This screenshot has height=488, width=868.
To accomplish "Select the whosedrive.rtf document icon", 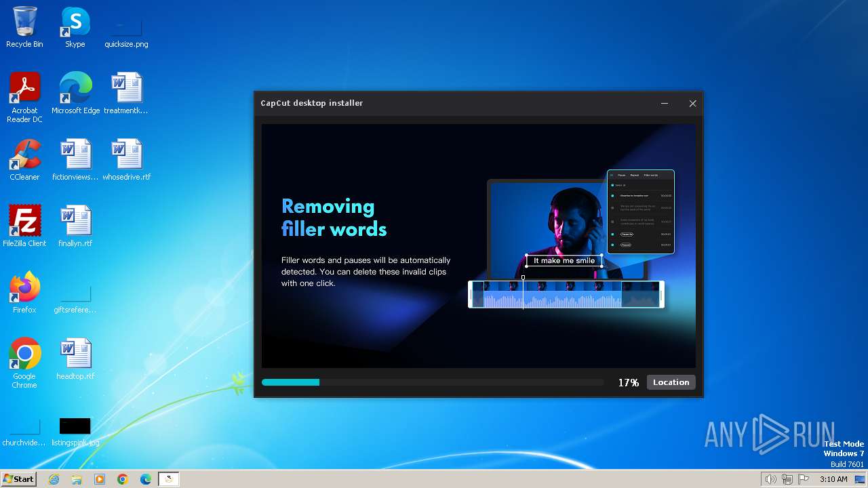I will tap(126, 160).
